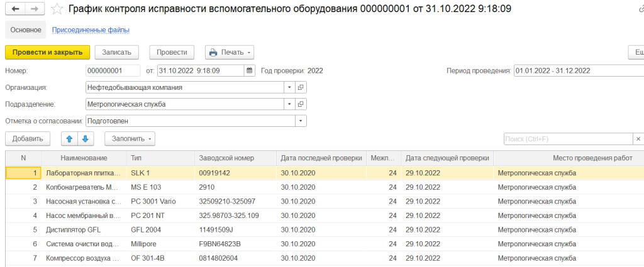Viewport: 644px width, 267px height.
Task: Click into the Номер input field
Action: pos(113,70)
